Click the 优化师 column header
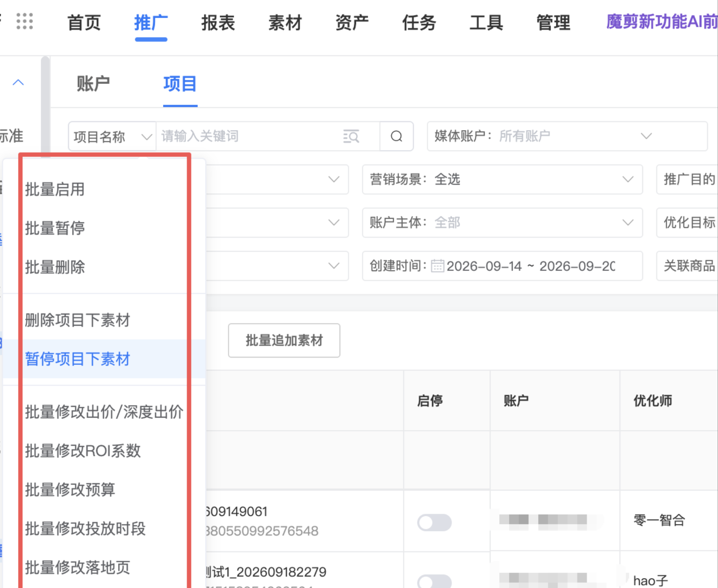The image size is (718, 588). click(653, 400)
